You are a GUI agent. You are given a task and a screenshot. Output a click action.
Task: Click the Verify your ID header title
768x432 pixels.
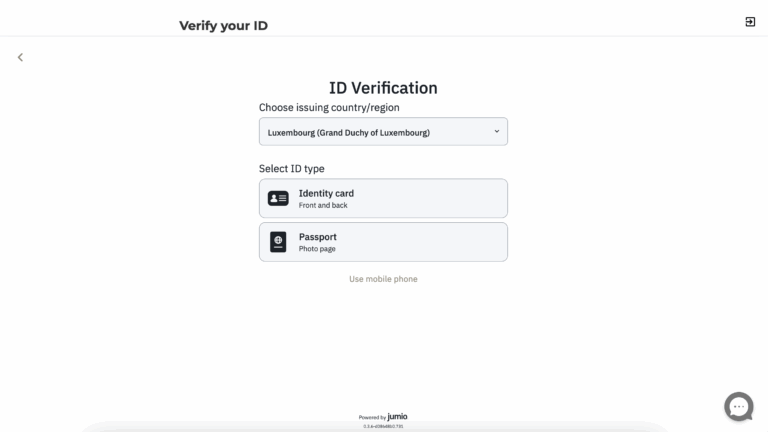(223, 26)
